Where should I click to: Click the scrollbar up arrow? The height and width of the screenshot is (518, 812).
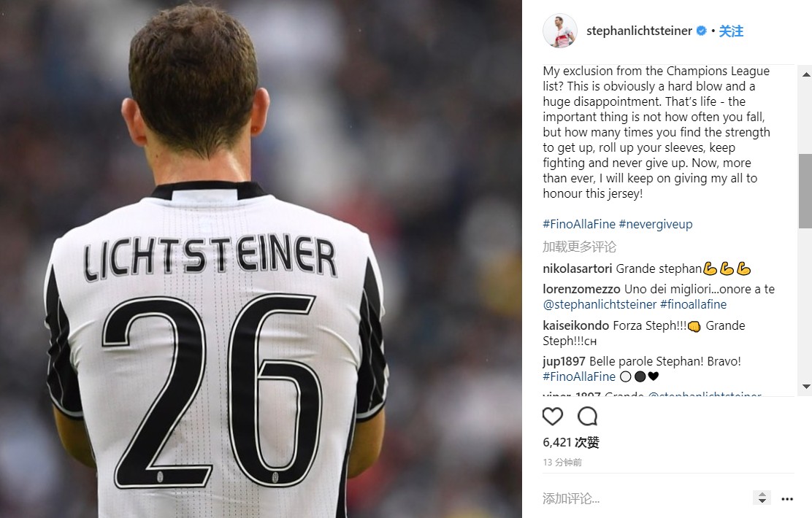click(805, 75)
